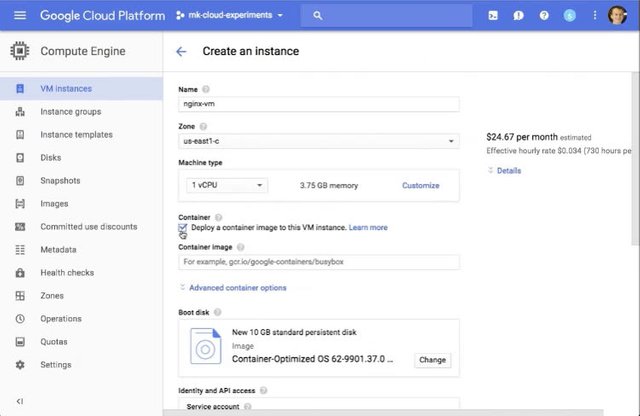The height and width of the screenshot is (416, 640).
Task: Click the Disks sidebar icon
Action: (20, 158)
